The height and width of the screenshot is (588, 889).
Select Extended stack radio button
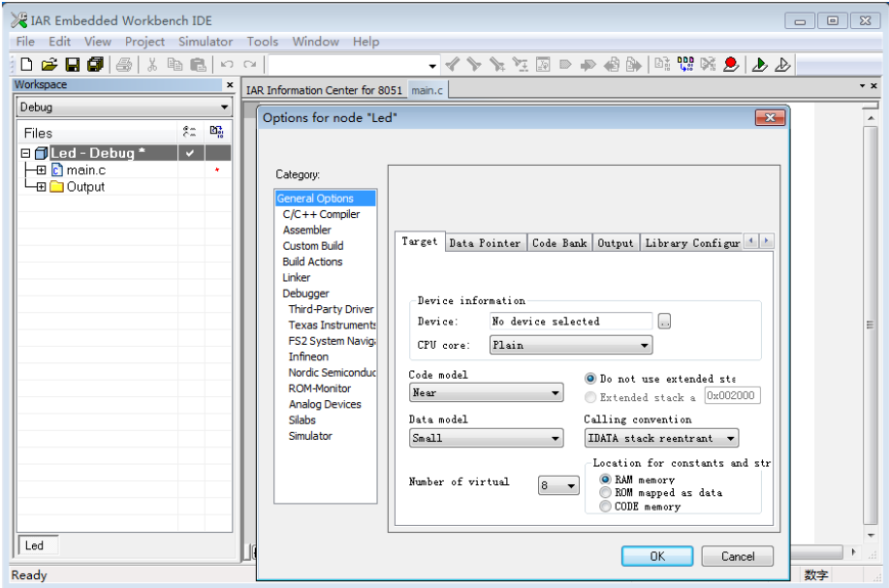click(x=590, y=397)
